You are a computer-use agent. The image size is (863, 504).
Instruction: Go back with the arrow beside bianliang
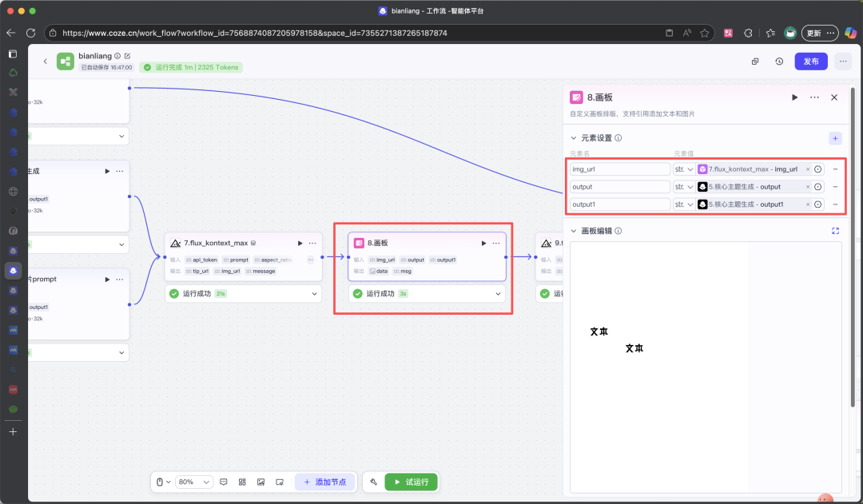45,62
